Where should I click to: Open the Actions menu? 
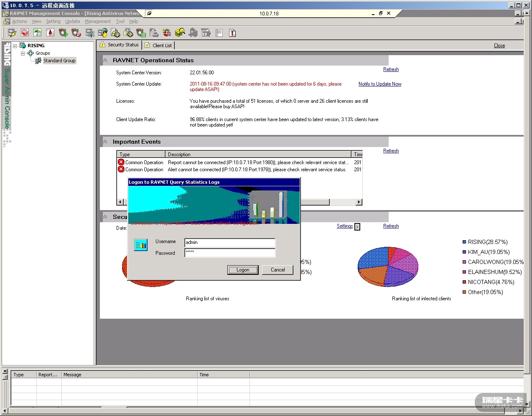click(x=19, y=21)
